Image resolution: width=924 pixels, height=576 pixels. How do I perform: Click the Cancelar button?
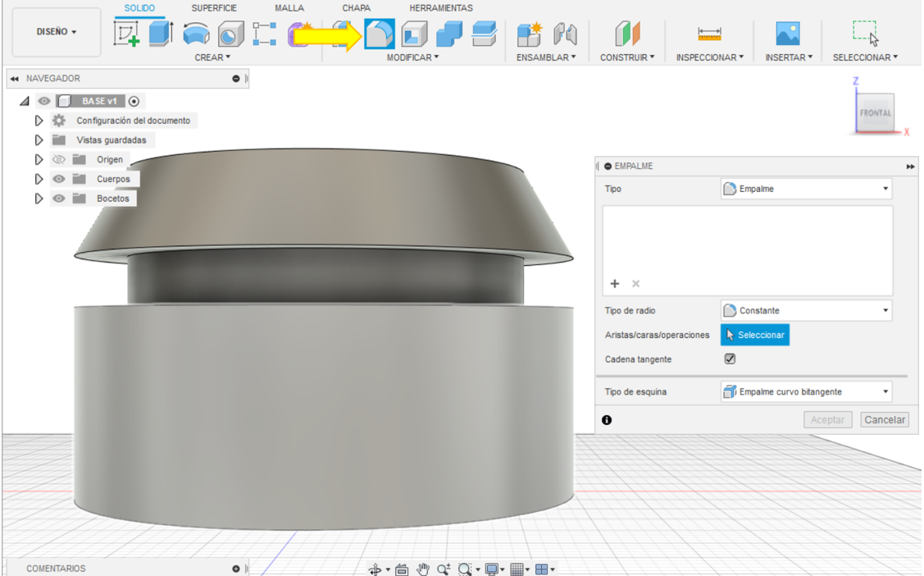[885, 420]
